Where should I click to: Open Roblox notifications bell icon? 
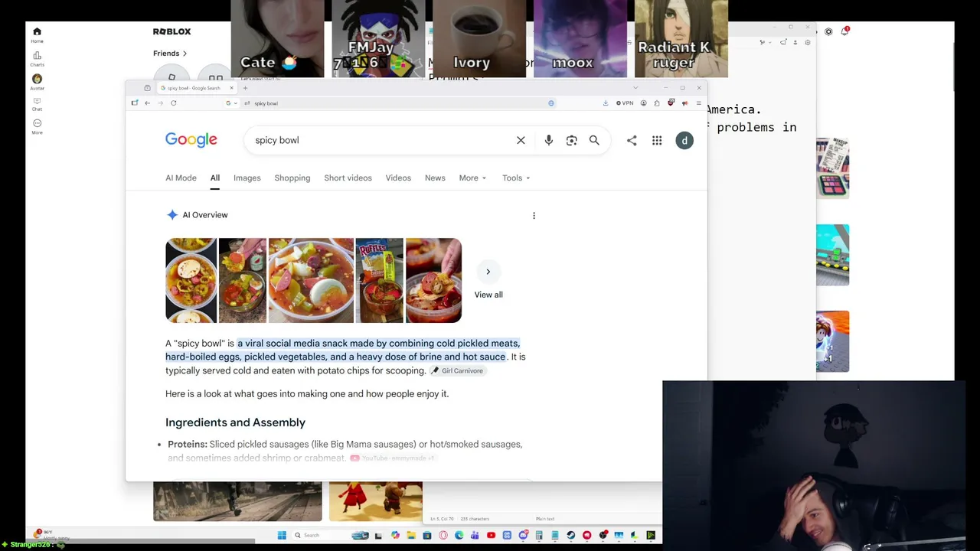pyautogui.click(x=844, y=31)
